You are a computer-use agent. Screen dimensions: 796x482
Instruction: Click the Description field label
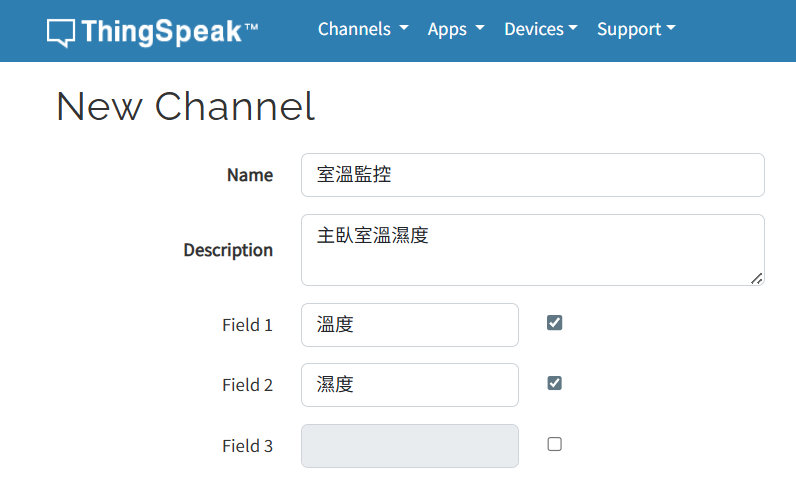coord(228,250)
